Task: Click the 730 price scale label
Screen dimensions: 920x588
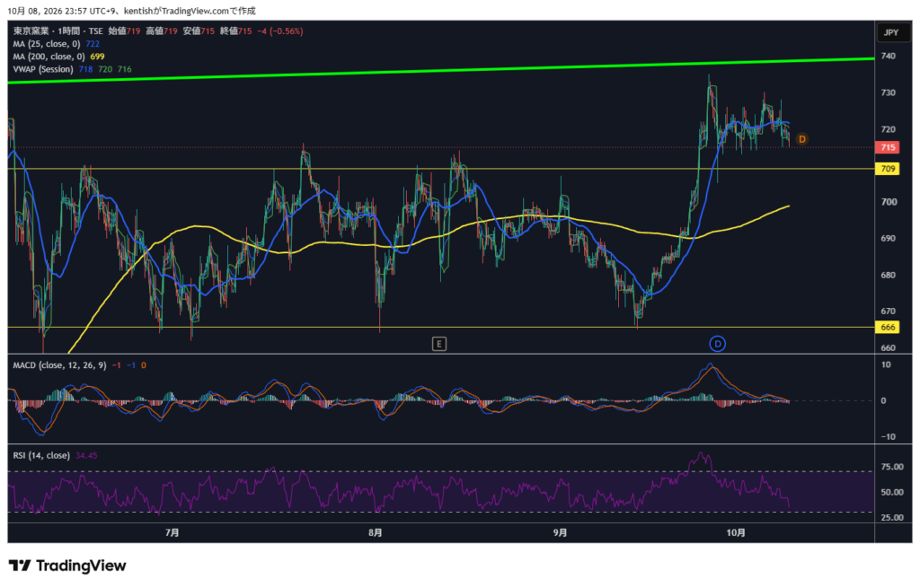Action: tap(889, 92)
